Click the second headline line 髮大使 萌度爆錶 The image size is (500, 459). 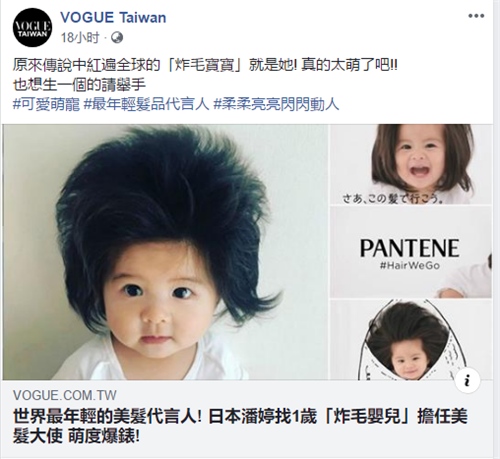(x=76, y=436)
